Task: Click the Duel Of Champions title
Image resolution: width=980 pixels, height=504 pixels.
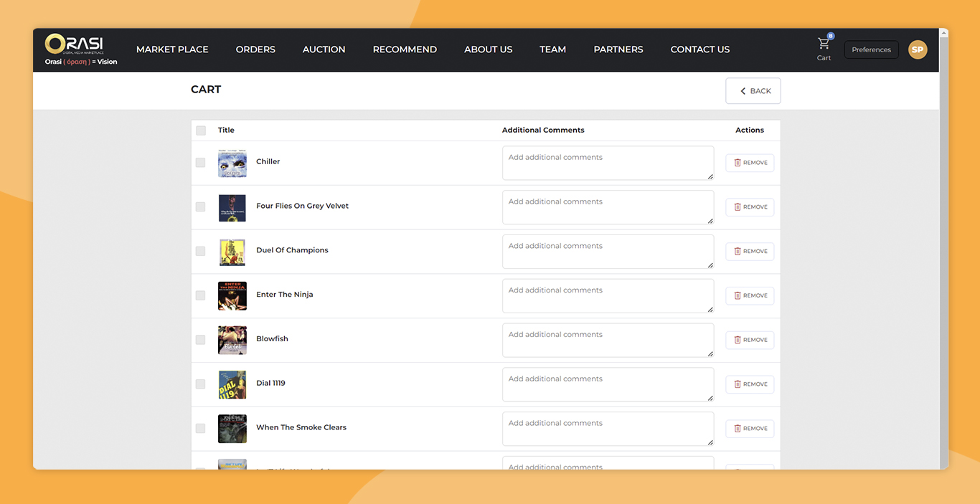Action: [293, 251]
